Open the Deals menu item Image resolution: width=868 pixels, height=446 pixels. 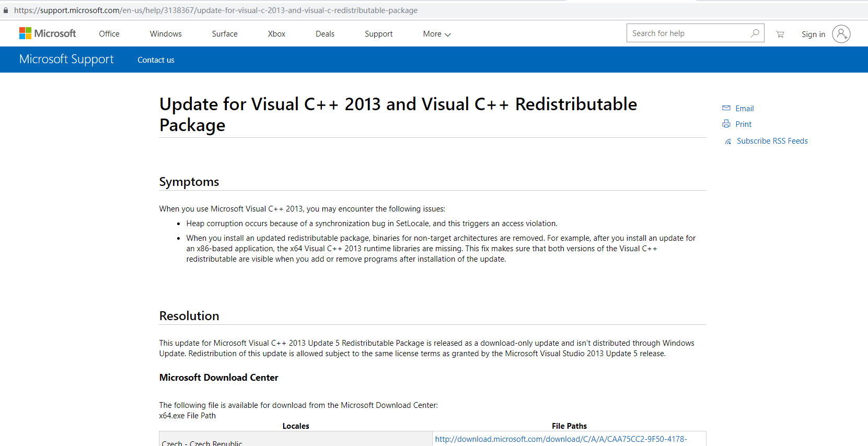point(325,34)
